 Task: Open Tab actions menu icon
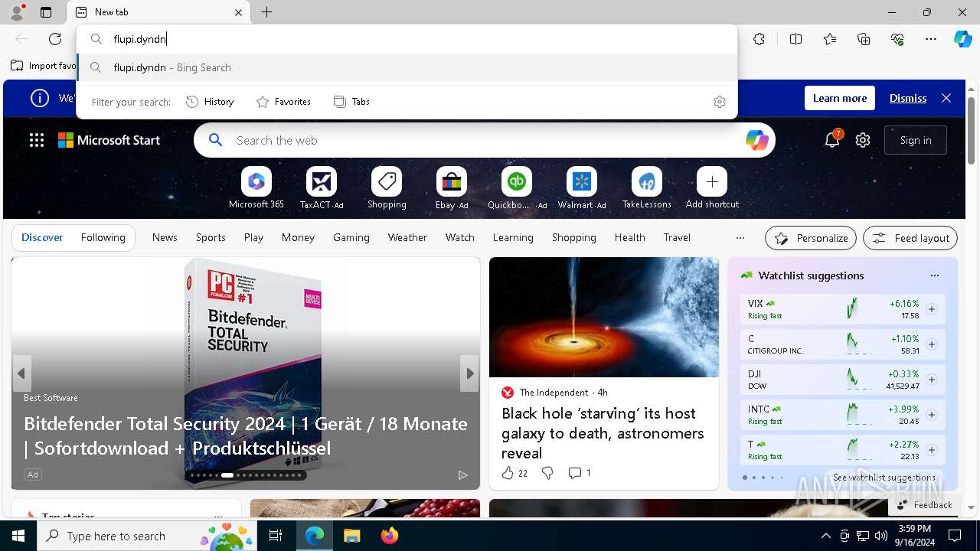pos(46,12)
